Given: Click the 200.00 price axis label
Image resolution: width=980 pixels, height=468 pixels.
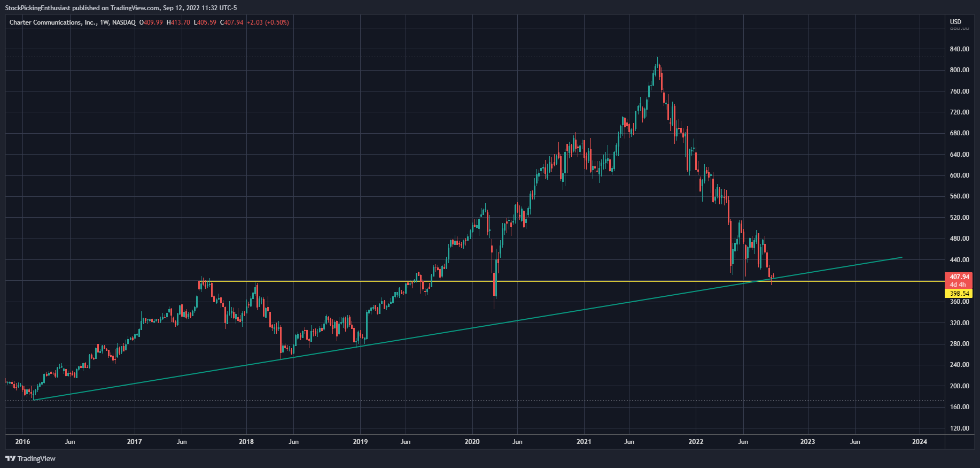Looking at the screenshot, I should coord(959,386).
